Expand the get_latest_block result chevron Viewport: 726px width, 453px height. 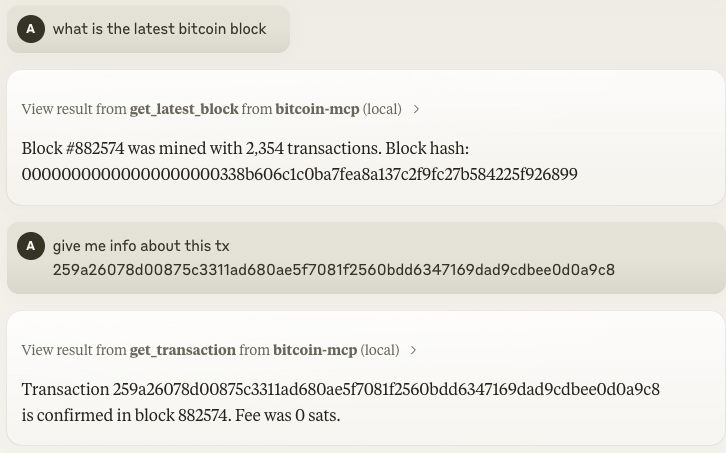(x=416, y=109)
